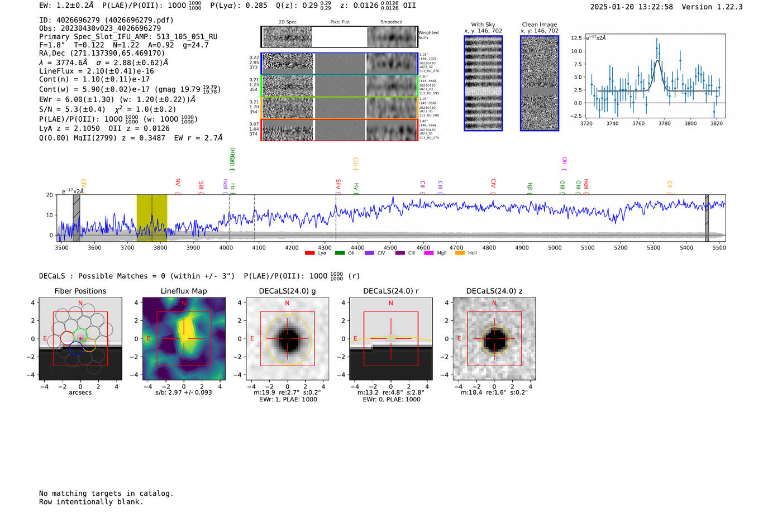
Task: Click the 'arcsecs' axis label
Action: 80,392
